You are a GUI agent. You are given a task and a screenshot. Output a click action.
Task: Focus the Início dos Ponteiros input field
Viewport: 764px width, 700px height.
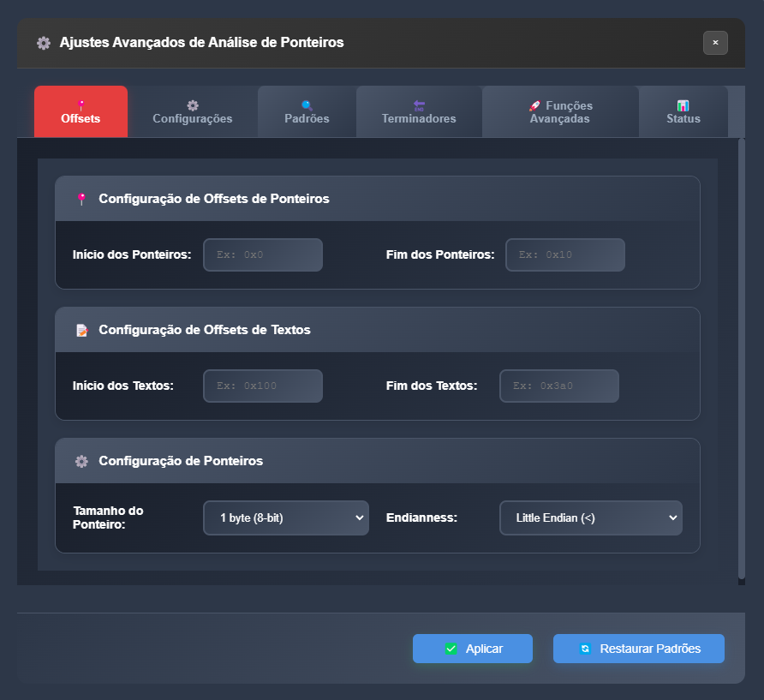[x=262, y=254]
